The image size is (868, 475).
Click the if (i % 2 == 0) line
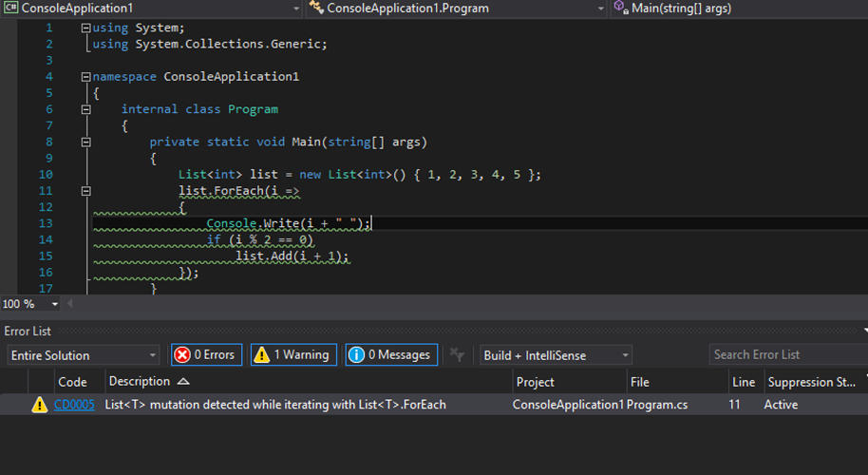[260, 240]
